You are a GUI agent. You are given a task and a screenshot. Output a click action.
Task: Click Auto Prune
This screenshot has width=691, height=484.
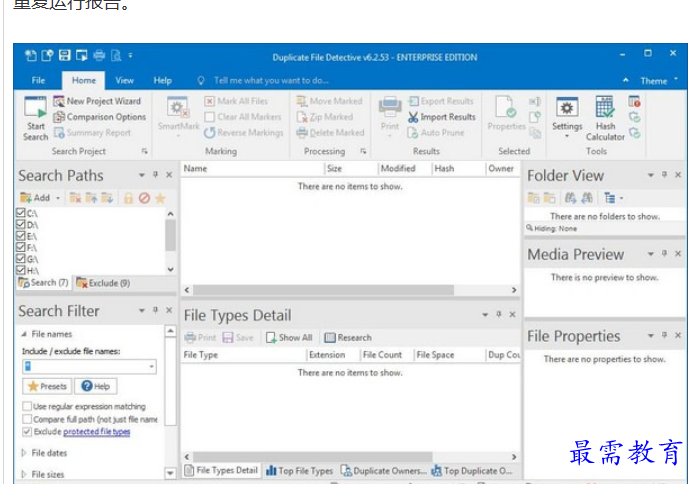[x=435, y=132]
